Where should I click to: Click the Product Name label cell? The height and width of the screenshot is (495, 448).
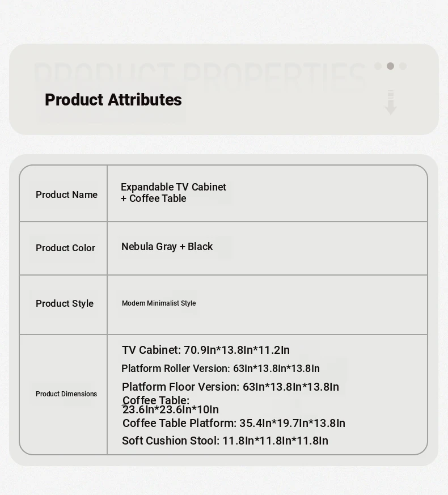tap(64, 193)
